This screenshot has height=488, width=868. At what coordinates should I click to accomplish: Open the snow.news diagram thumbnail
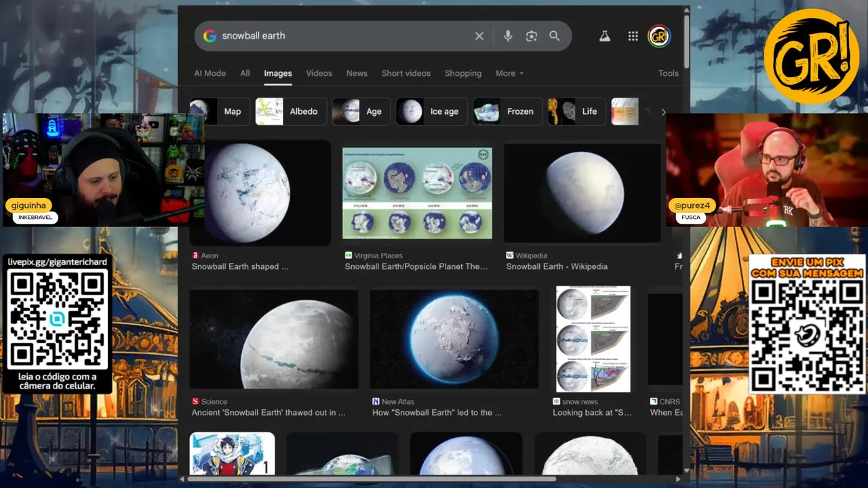pyautogui.click(x=593, y=339)
